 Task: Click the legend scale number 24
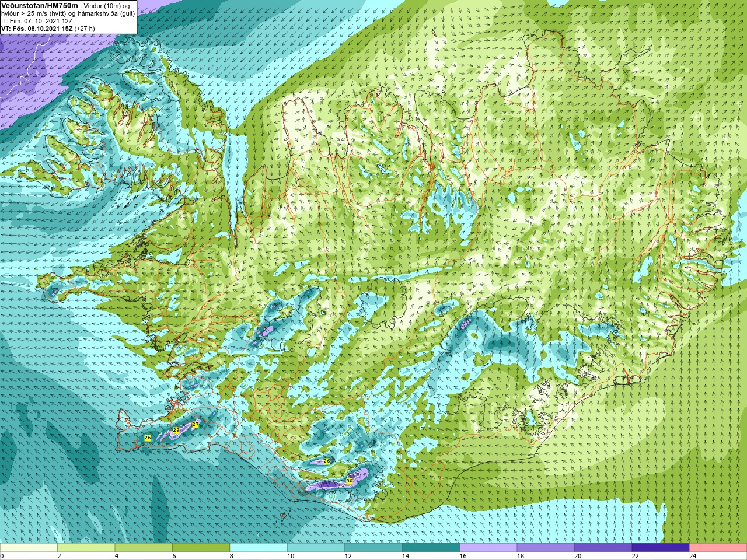click(693, 556)
